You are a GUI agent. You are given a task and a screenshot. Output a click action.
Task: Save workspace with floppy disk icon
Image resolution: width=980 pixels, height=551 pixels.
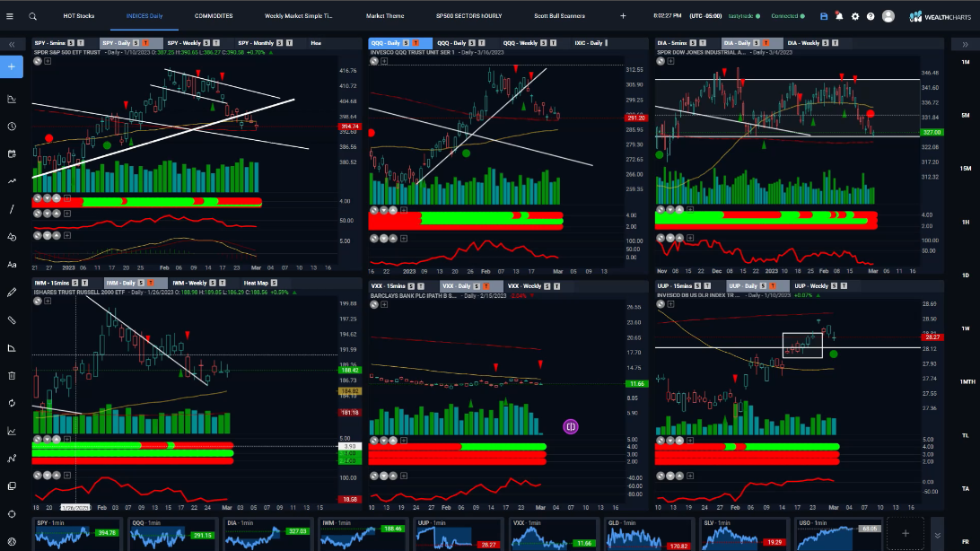824,16
